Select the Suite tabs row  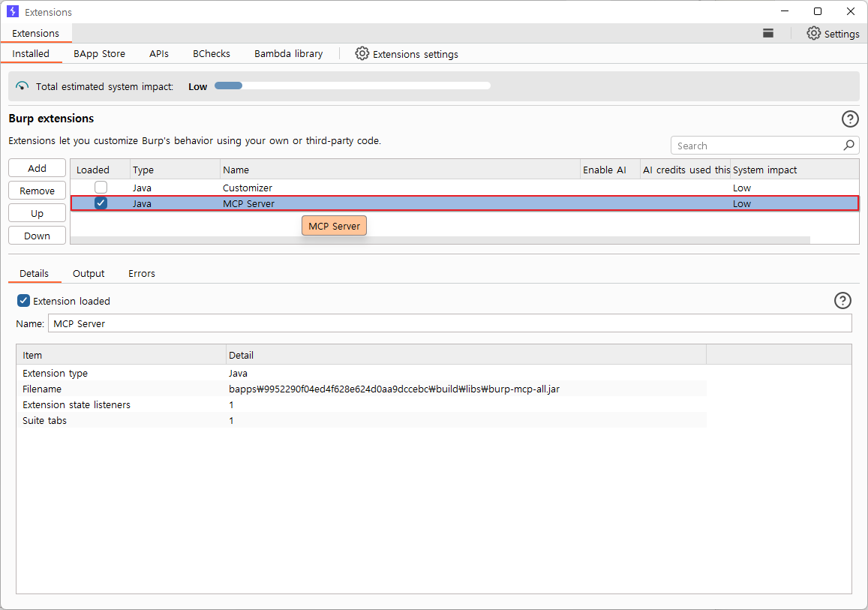click(x=362, y=421)
